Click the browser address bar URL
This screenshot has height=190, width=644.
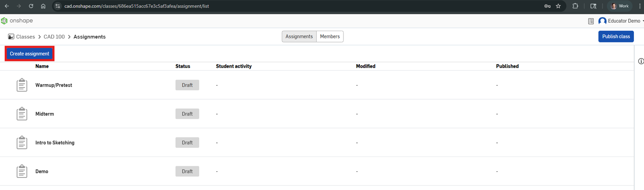click(x=136, y=6)
